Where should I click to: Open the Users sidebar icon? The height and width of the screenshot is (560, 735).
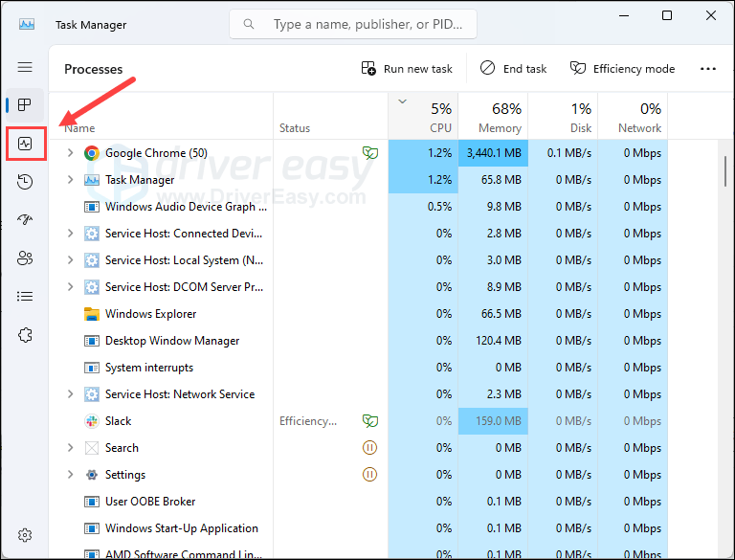point(25,258)
